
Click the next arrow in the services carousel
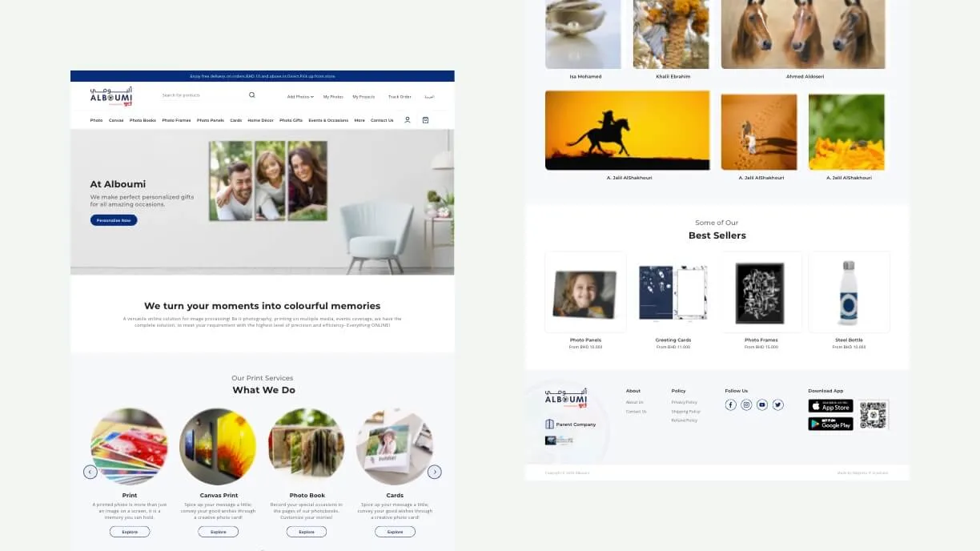(x=435, y=472)
